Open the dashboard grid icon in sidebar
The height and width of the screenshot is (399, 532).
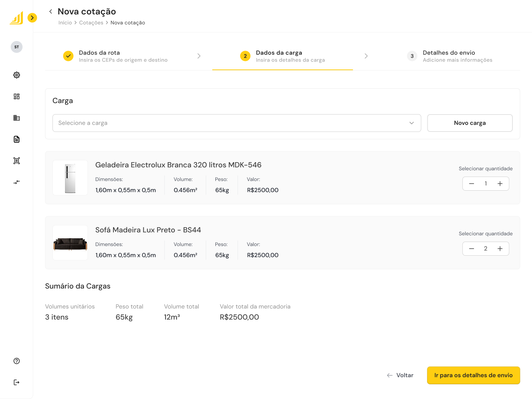[17, 96]
